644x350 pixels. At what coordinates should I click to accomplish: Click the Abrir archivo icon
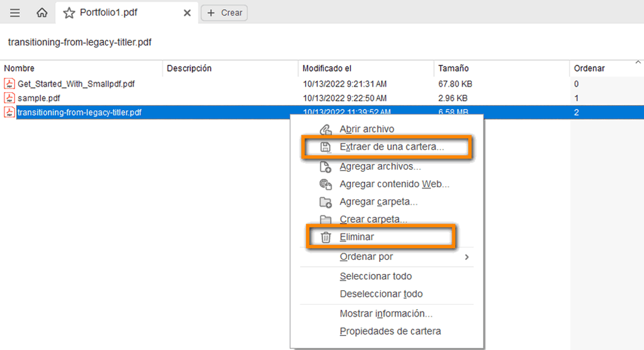tap(326, 129)
